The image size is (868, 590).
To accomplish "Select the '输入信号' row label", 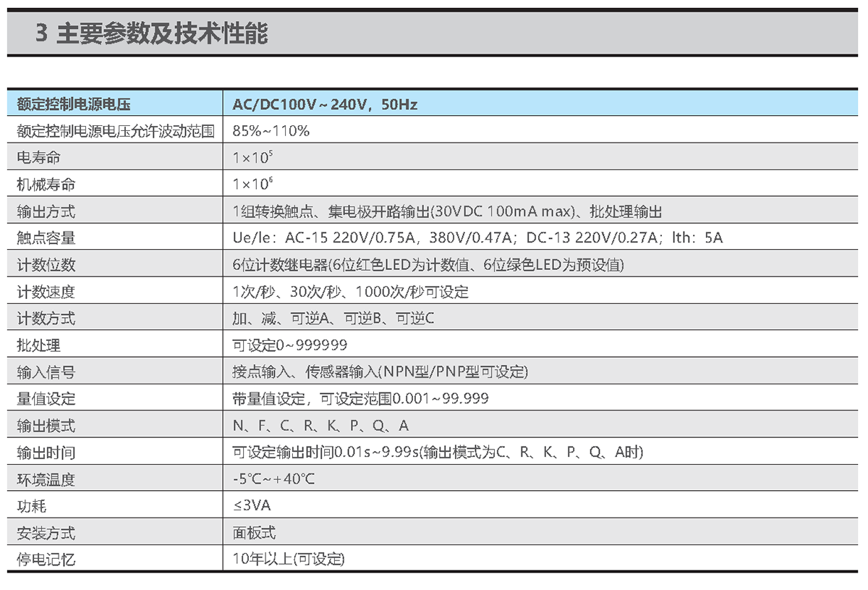I will pyautogui.click(x=46, y=372).
